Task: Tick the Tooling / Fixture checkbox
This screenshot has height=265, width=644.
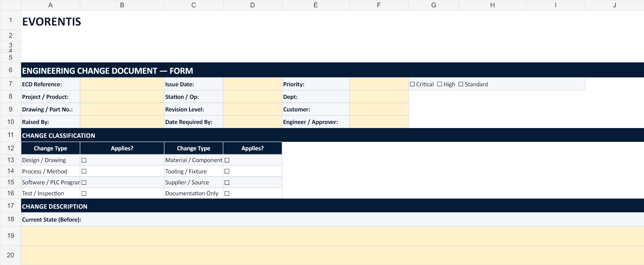Action: point(227,171)
